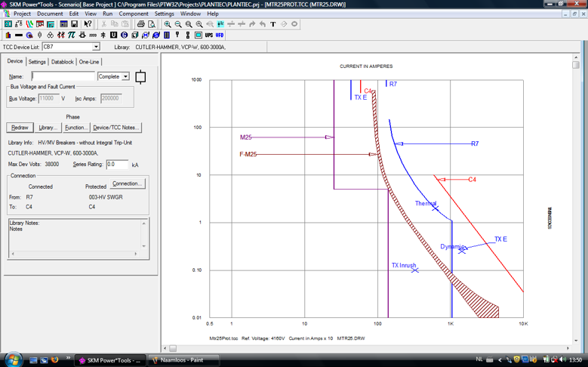Click the Pi impedance component icon

[x=71, y=35]
